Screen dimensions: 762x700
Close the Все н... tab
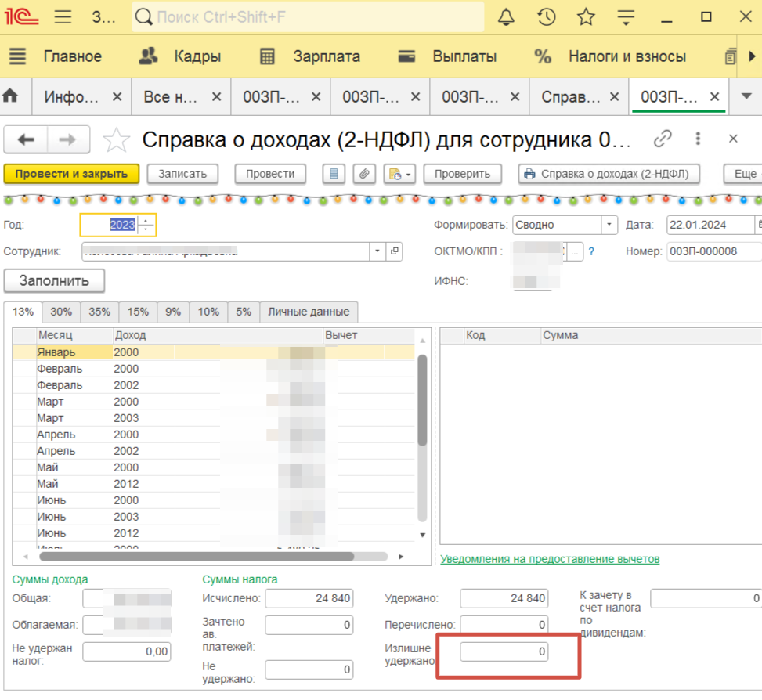pyautogui.click(x=217, y=96)
